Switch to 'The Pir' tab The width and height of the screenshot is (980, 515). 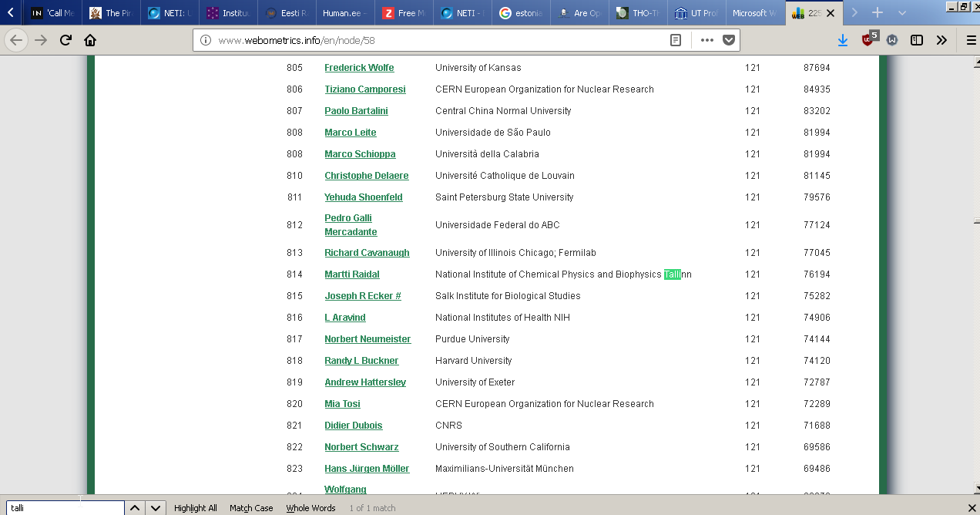[x=111, y=13]
